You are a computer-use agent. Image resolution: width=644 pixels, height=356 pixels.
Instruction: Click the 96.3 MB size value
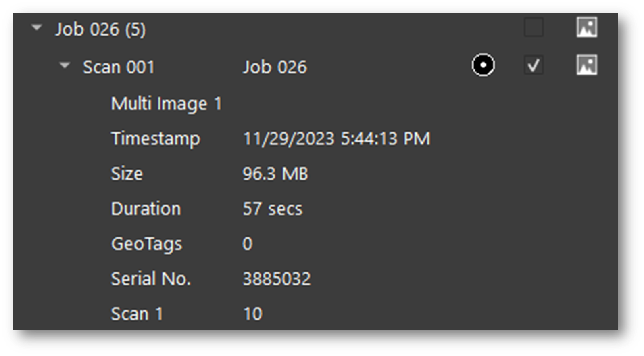pyautogui.click(x=275, y=174)
